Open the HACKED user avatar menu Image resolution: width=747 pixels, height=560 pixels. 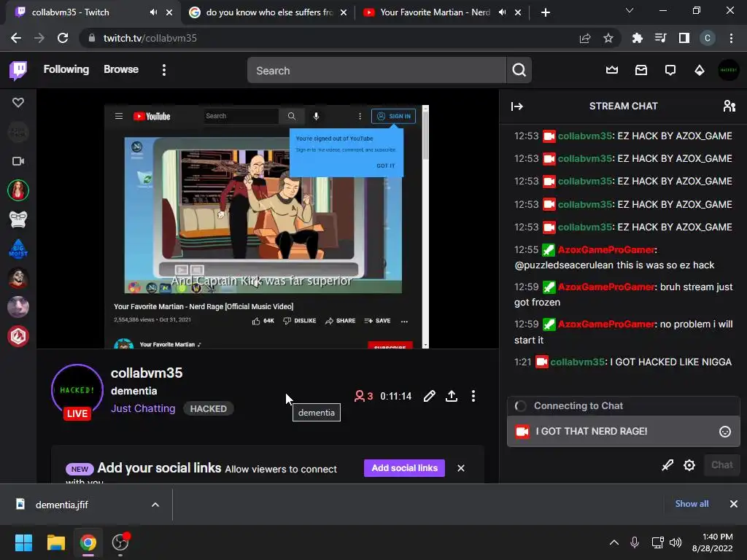729,71
